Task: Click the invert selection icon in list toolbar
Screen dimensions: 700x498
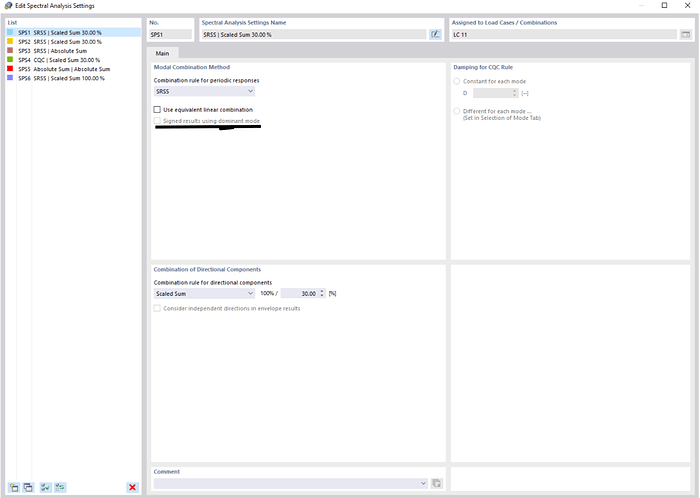Action: click(60, 487)
